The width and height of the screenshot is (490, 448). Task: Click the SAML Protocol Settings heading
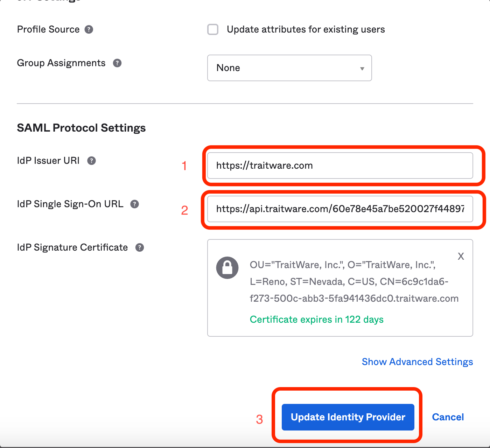(81, 128)
